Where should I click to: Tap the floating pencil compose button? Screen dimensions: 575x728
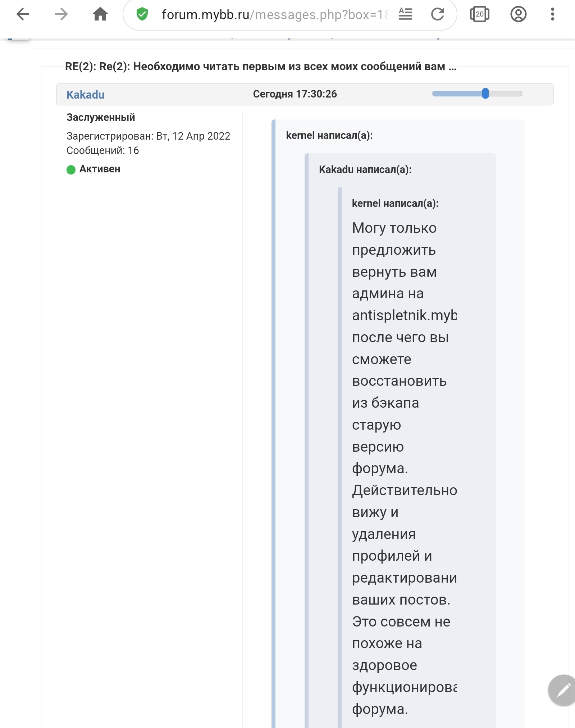562,690
